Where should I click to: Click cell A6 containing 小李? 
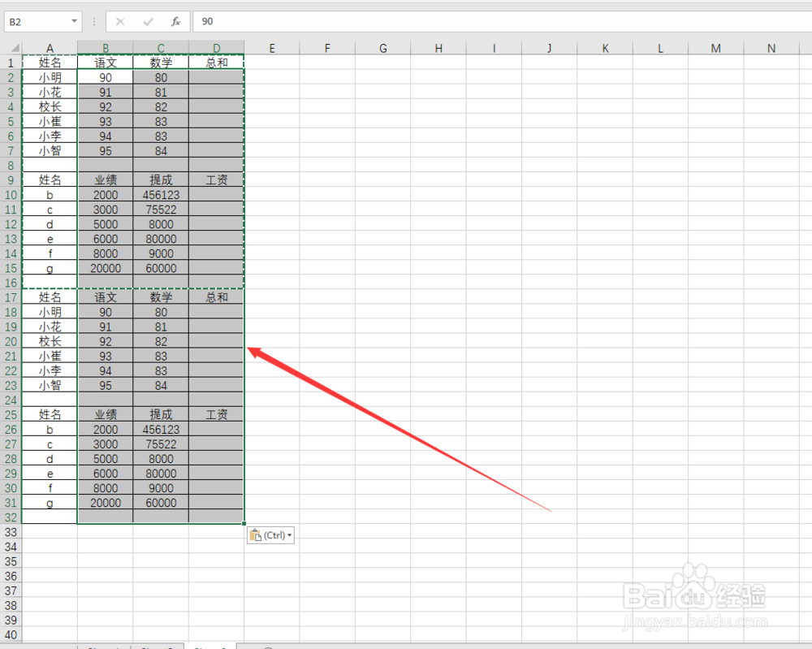(x=50, y=136)
